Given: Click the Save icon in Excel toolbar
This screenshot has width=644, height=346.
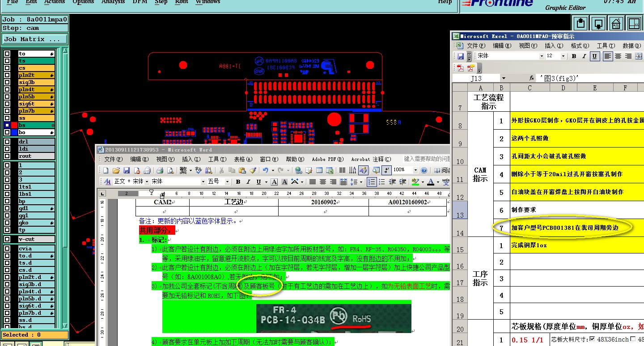Looking at the screenshot, I should click(x=461, y=56).
